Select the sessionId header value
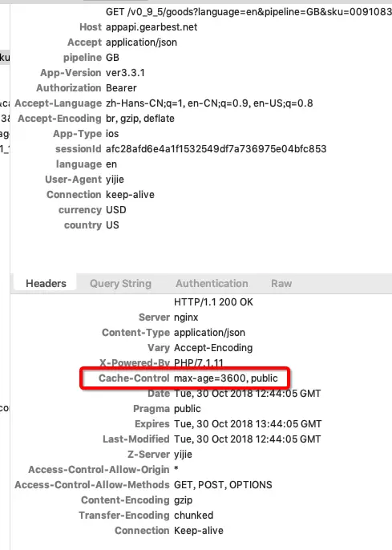 216,149
